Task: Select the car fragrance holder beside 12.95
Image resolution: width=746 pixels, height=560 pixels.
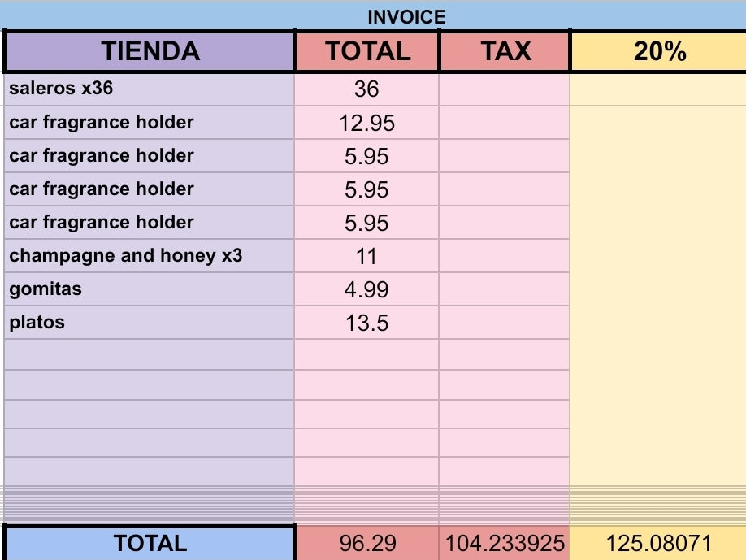Action: (x=150, y=123)
